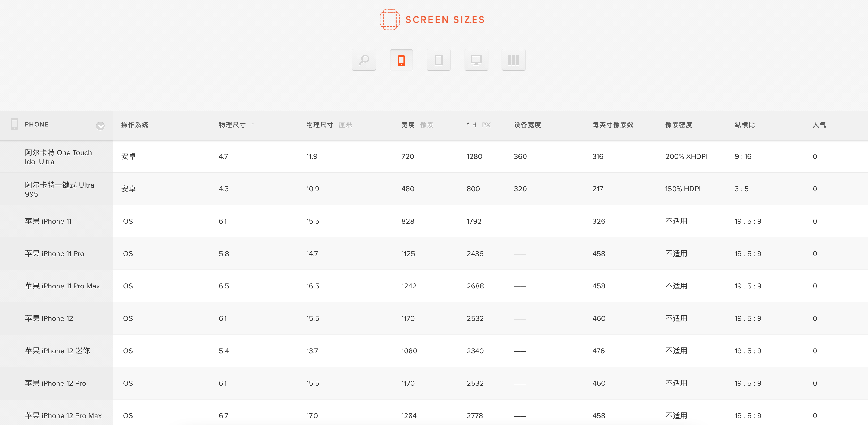
Task: Sort by 操作系统 column header
Action: [x=134, y=125]
